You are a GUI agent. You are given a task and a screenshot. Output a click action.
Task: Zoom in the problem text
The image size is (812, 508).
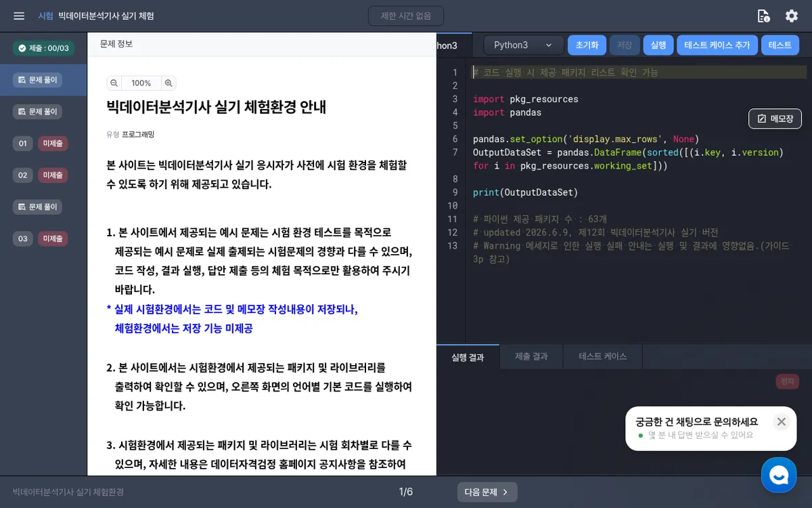(x=168, y=83)
